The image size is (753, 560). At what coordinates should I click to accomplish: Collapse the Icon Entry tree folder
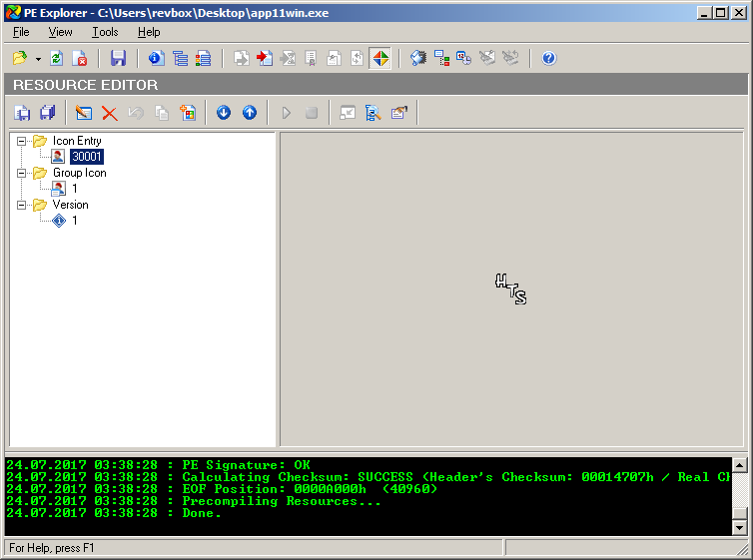22,141
